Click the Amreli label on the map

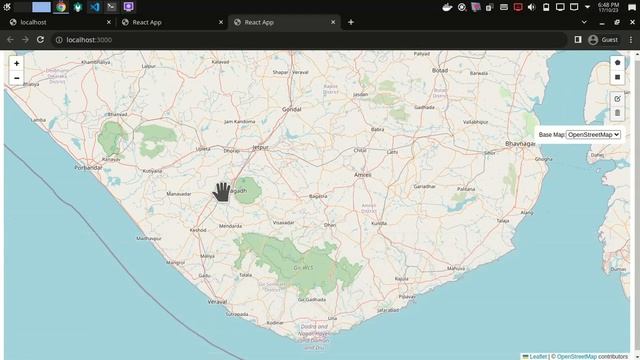click(x=362, y=175)
